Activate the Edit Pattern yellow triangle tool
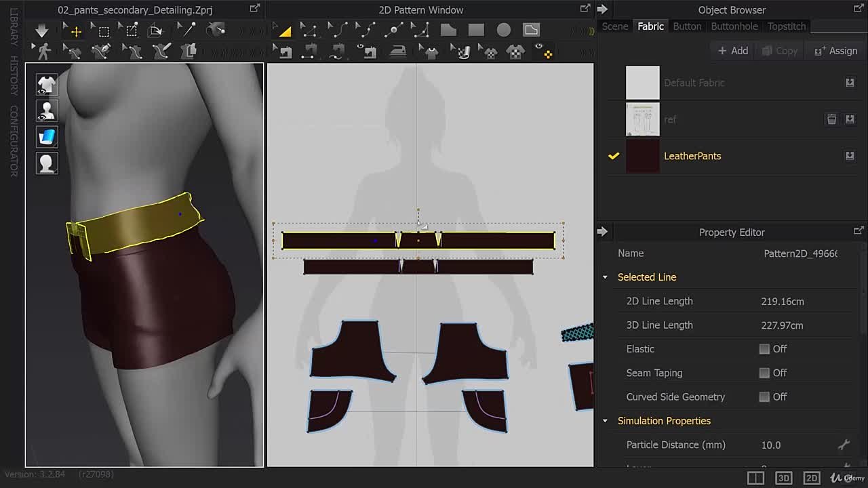The image size is (868, 488). click(283, 30)
